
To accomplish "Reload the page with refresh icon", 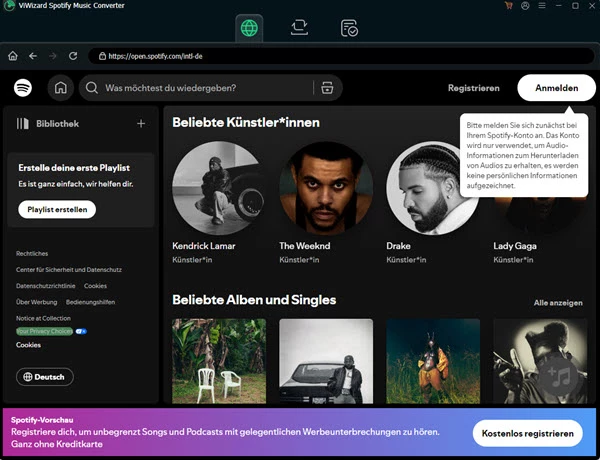I will (73, 56).
